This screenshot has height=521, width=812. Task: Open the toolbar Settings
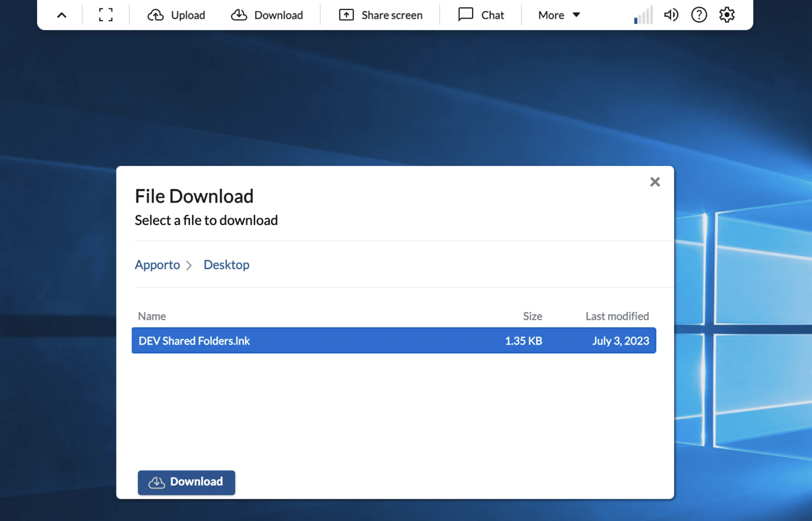(727, 15)
